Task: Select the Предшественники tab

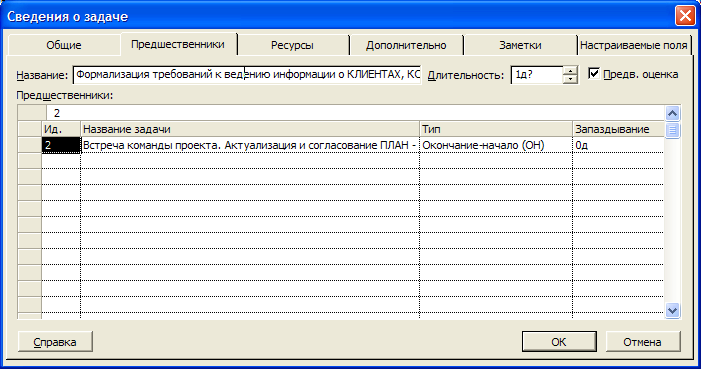Action: pos(178,44)
